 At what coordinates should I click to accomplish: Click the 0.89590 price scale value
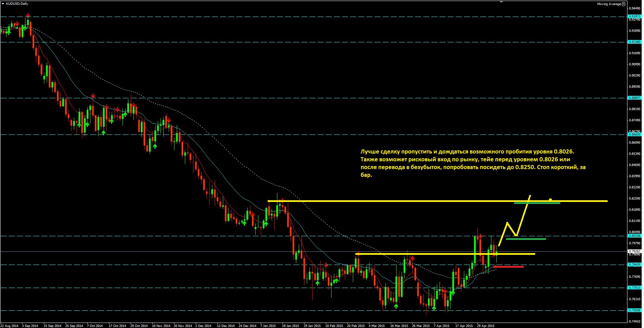(x=635, y=86)
